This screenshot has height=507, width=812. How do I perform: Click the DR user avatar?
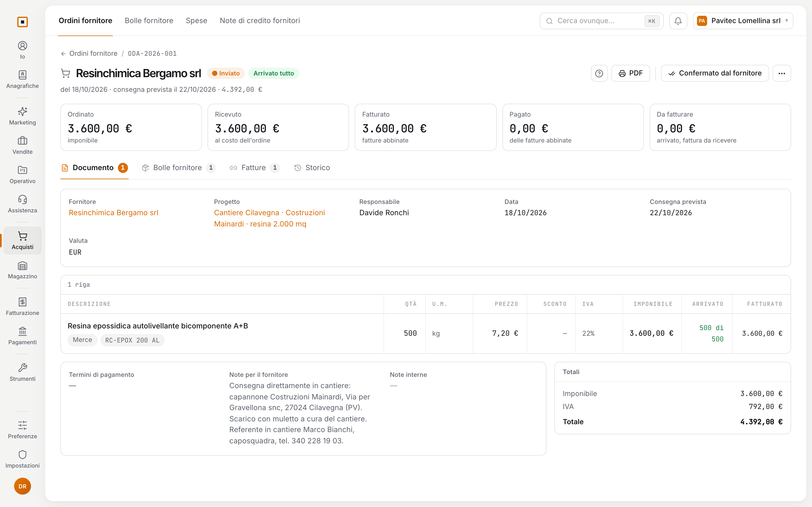(23, 486)
